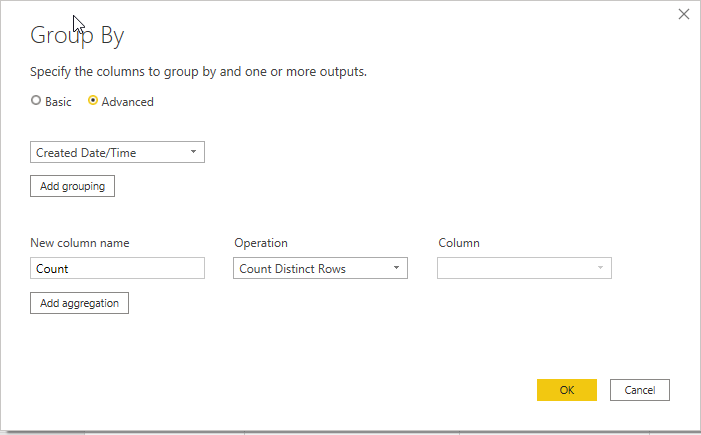Viewport: 701px width, 435px height.
Task: Close the Group By dialog with X
Action: pos(684,14)
